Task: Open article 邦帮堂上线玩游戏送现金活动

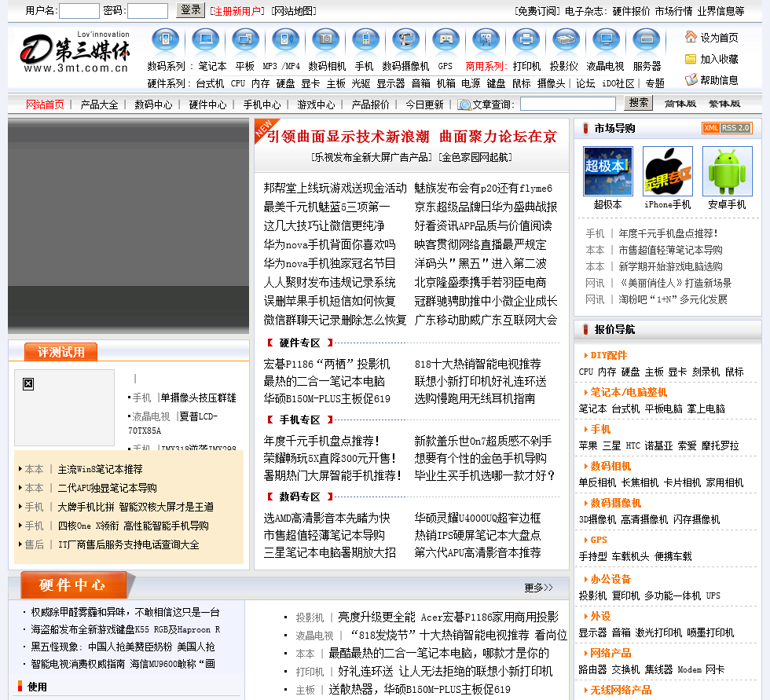Action: (x=335, y=188)
